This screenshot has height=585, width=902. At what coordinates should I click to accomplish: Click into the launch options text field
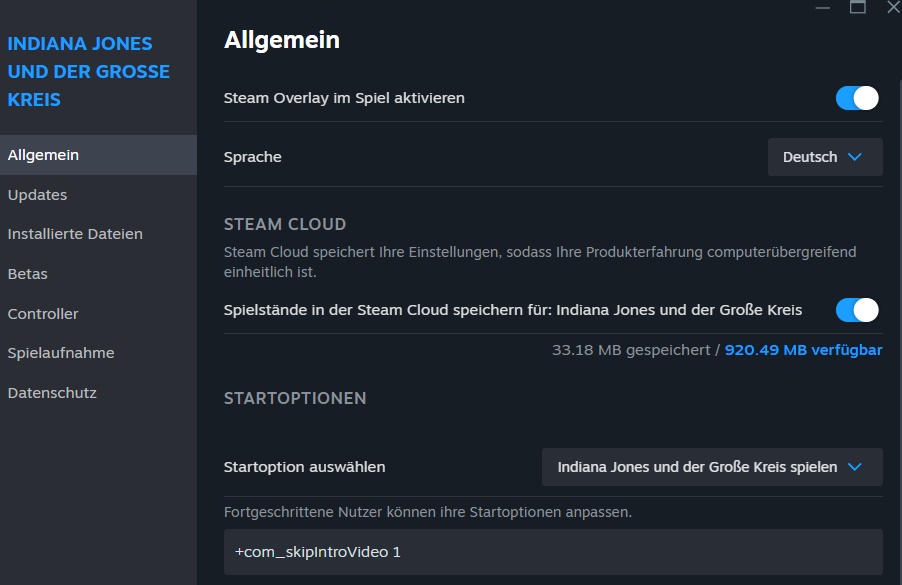553,552
